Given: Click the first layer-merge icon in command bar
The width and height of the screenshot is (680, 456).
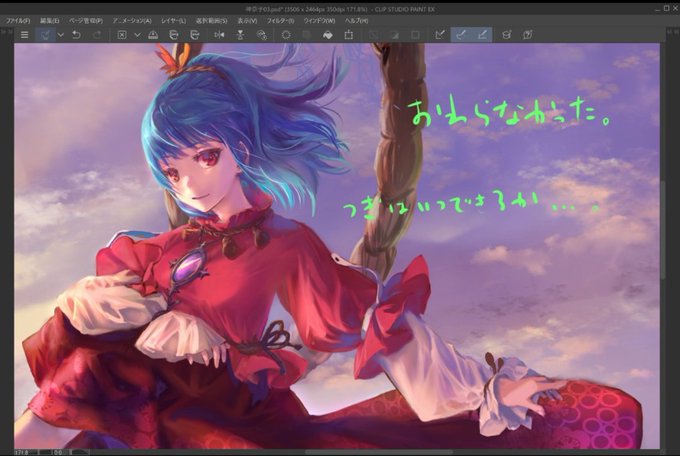Looking at the screenshot, I should click(x=173, y=35).
